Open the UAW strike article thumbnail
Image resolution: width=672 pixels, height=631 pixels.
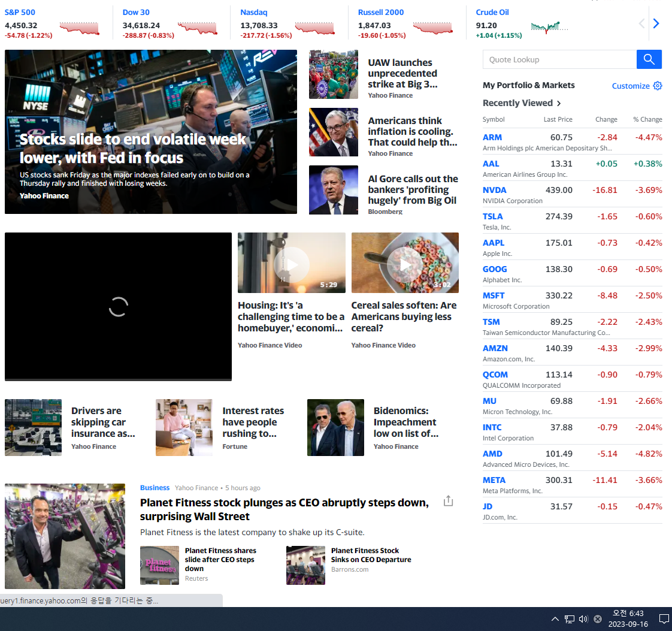(x=334, y=74)
